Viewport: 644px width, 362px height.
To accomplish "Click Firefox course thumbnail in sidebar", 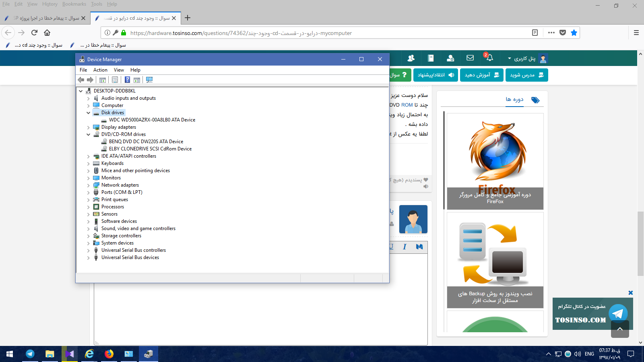I will [x=495, y=161].
